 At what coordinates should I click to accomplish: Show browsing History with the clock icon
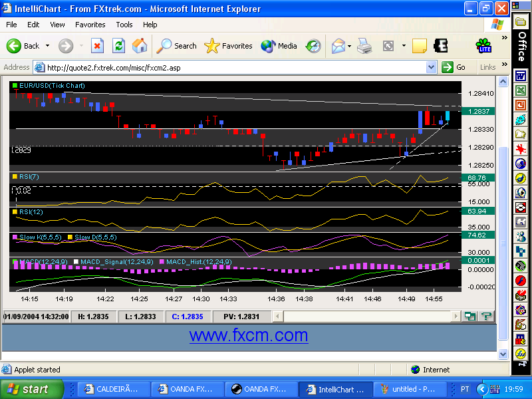pos(313,46)
